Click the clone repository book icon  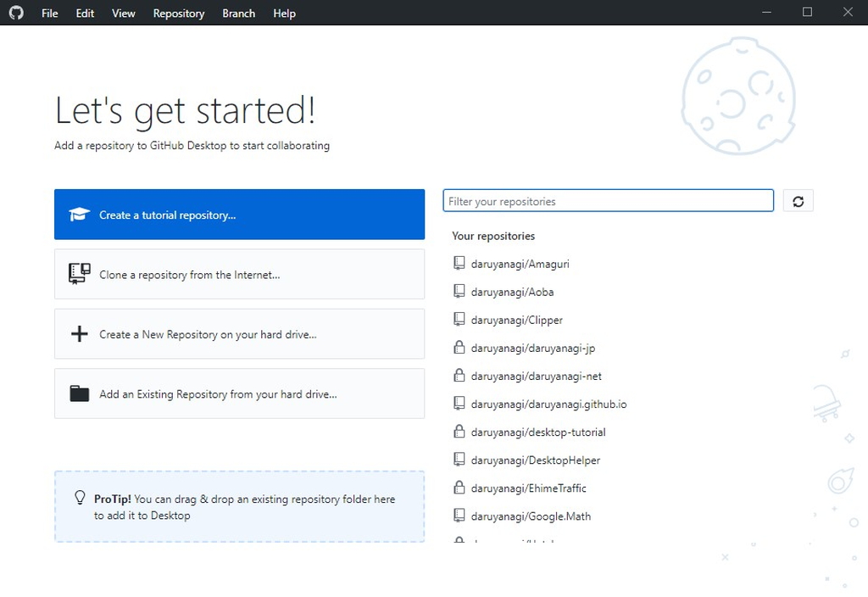tap(79, 274)
